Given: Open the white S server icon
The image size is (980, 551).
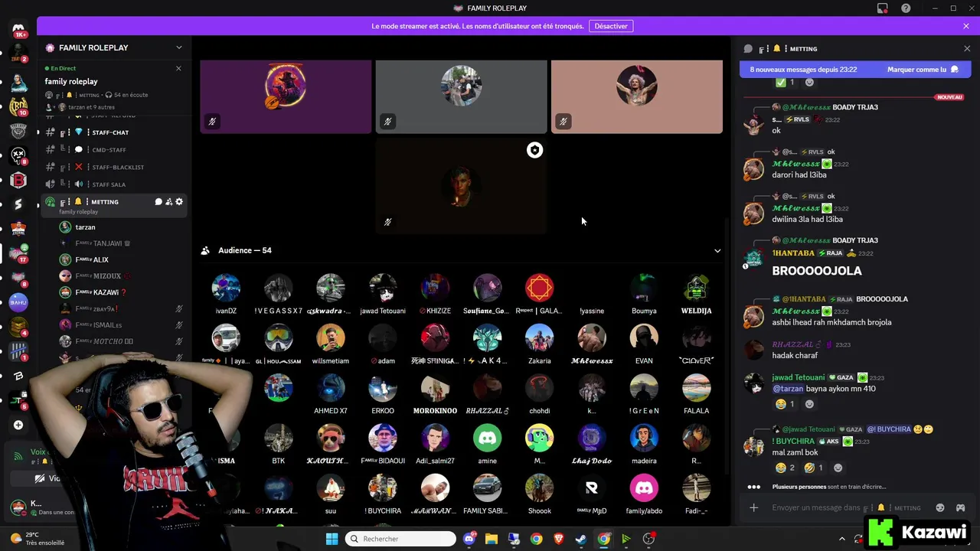Looking at the screenshot, I should click(18, 204).
